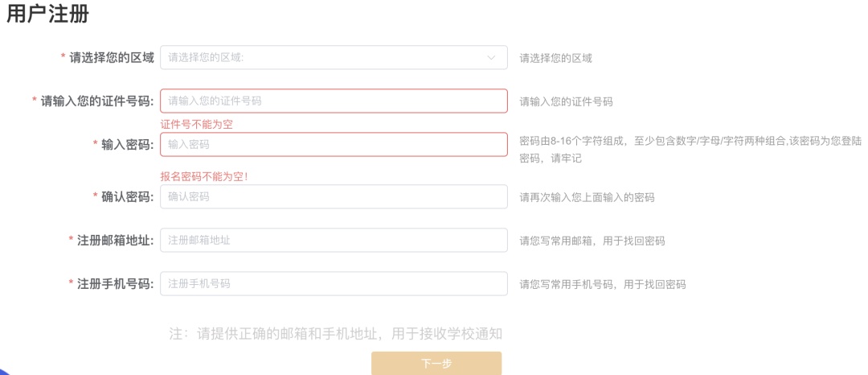Screen dimensions: 868x375
Task: Click the 报名密码不能为空 error message
Action: pos(205,176)
